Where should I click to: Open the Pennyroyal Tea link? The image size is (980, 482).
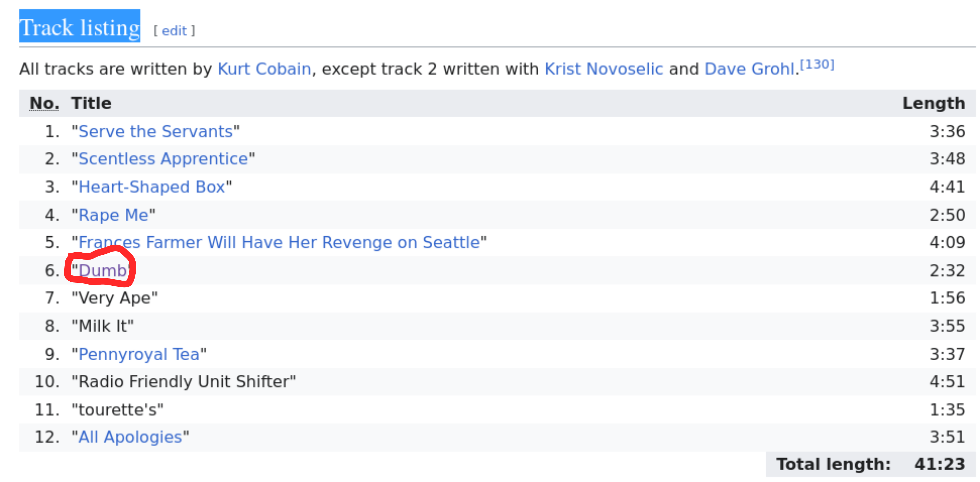click(x=139, y=354)
